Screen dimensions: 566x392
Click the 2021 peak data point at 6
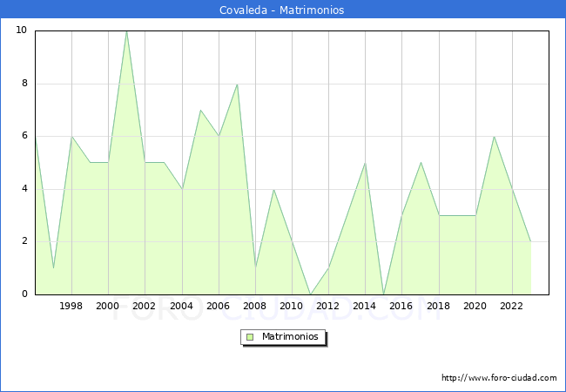pyautogui.click(x=494, y=137)
